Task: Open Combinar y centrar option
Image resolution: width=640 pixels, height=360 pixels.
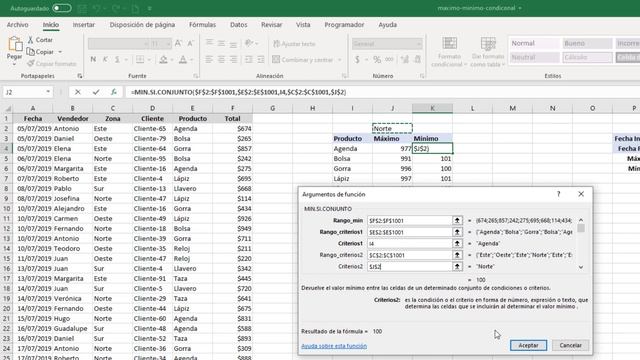Action: point(303,60)
